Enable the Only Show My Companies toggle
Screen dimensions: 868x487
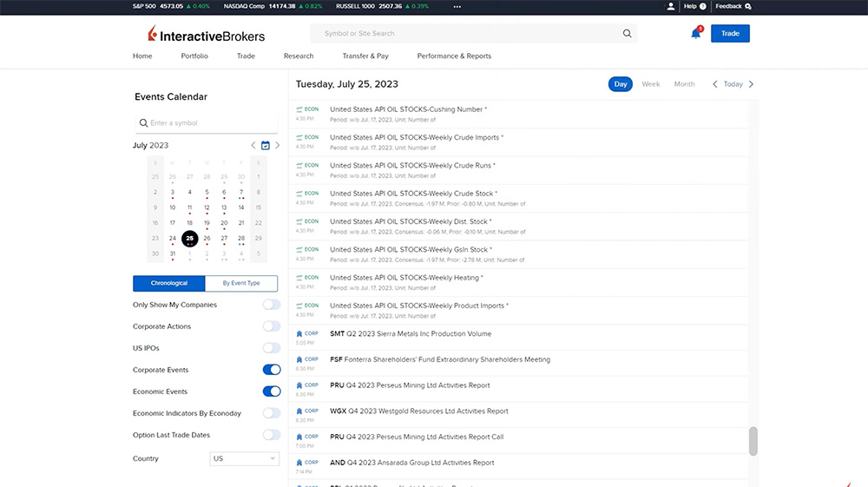coord(272,305)
